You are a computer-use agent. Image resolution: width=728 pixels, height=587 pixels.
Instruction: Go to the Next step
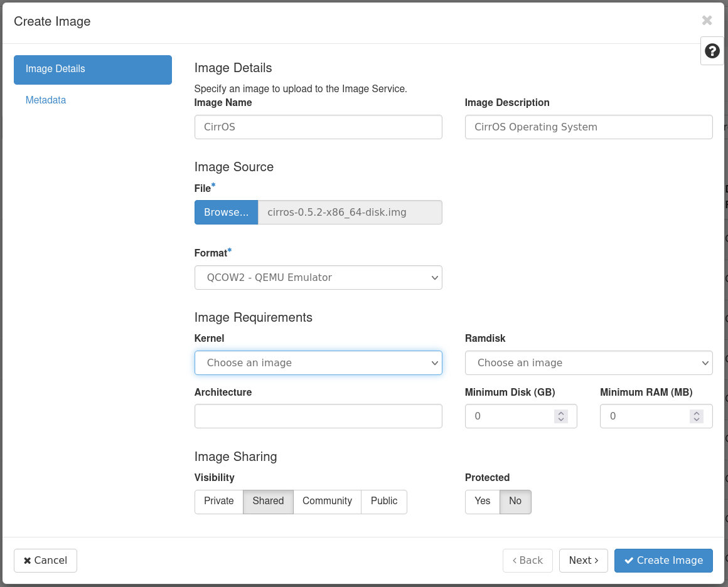pos(583,561)
